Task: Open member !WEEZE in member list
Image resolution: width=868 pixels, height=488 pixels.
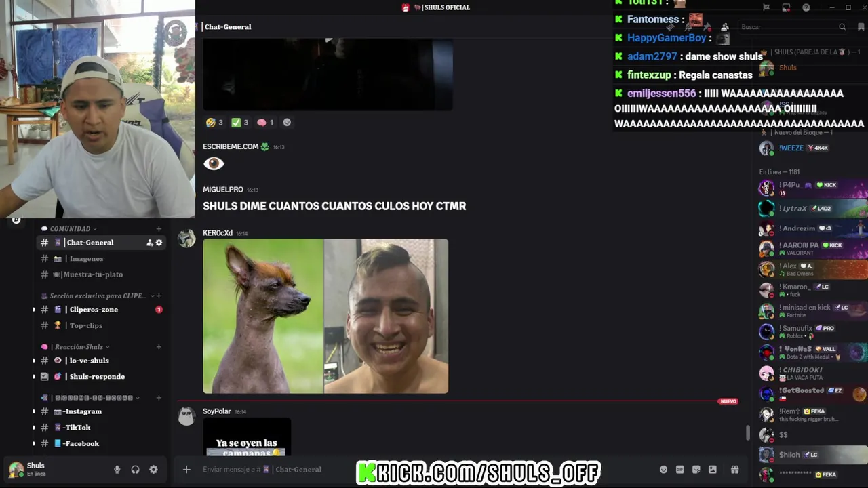Action: point(812,148)
